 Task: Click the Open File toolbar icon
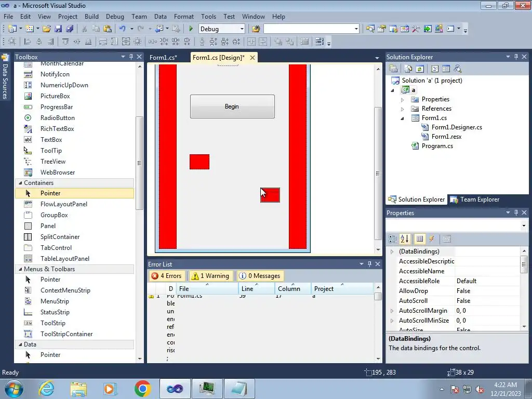click(x=47, y=29)
